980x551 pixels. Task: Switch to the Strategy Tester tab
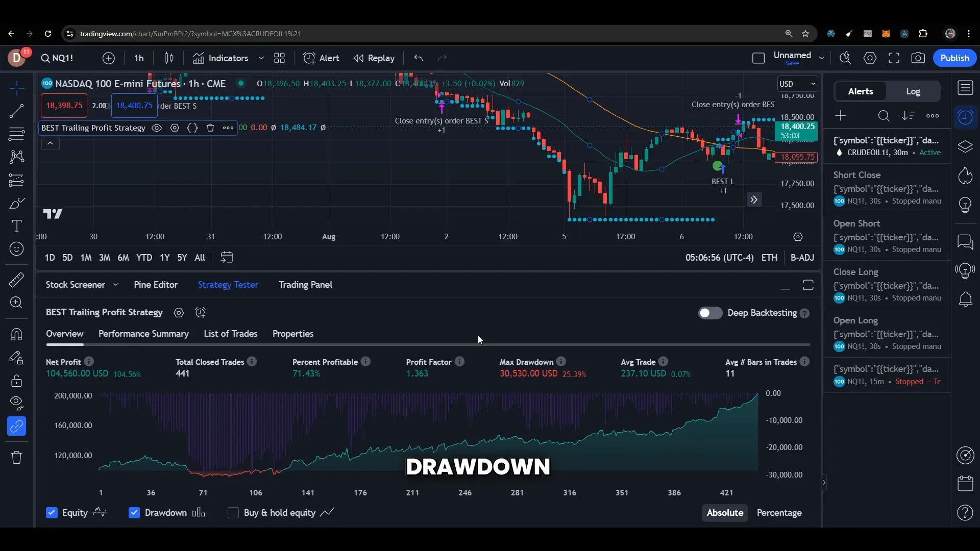point(228,285)
